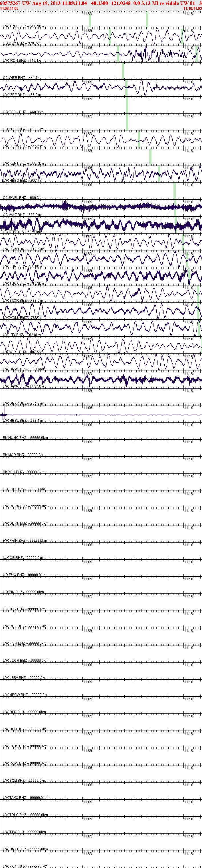Select the 'UO EUO BHZ -- 99999.0km' station label

coord(24,575)
